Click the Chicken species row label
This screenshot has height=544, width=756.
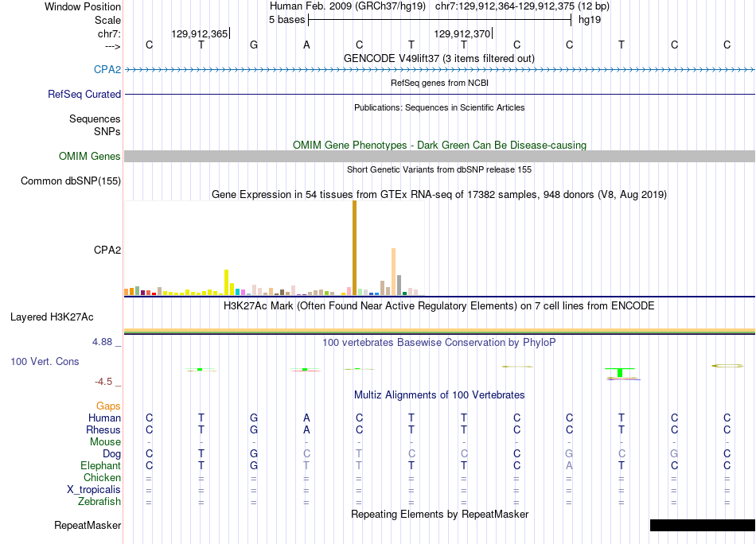(x=102, y=477)
